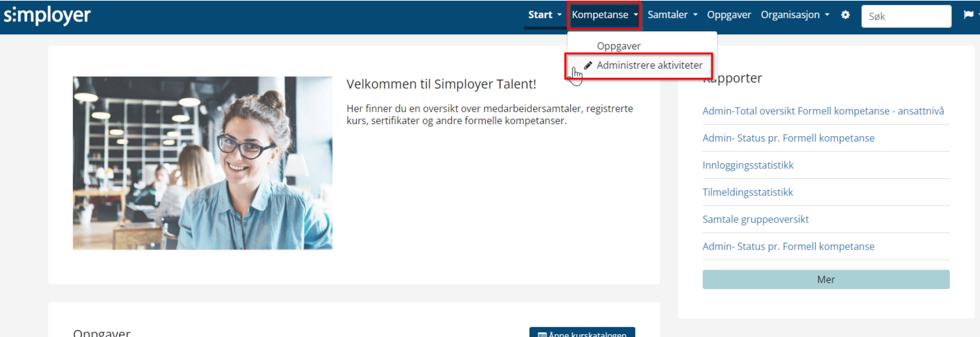Open Admin-Total oversikt Formell kompetanse report
Image resolution: width=980 pixels, height=337 pixels.
pyautogui.click(x=823, y=111)
